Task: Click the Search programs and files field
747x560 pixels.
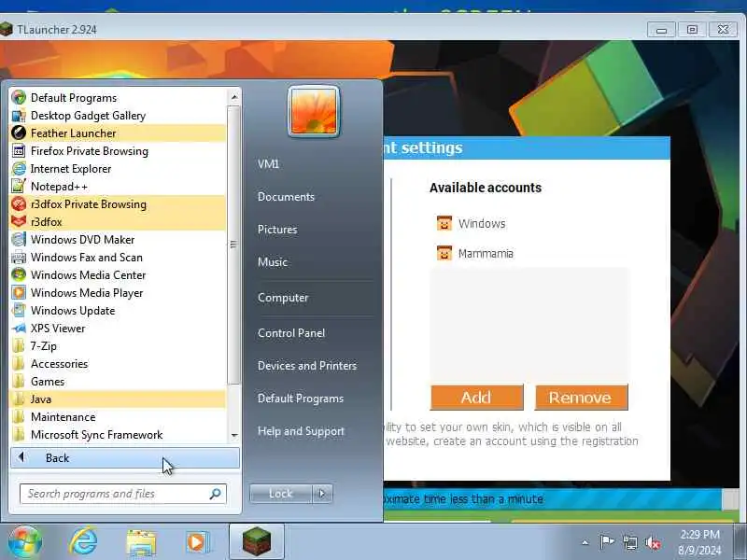Action: coord(123,494)
